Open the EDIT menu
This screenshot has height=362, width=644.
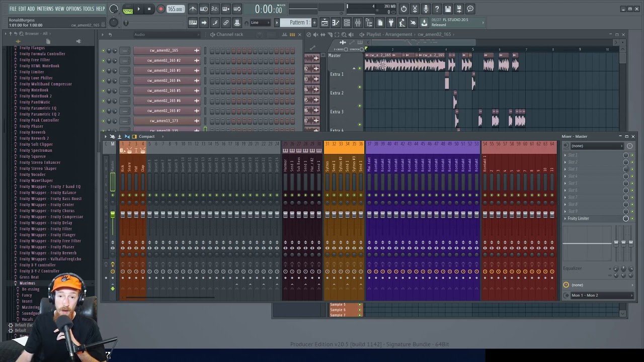[x=22, y=9]
